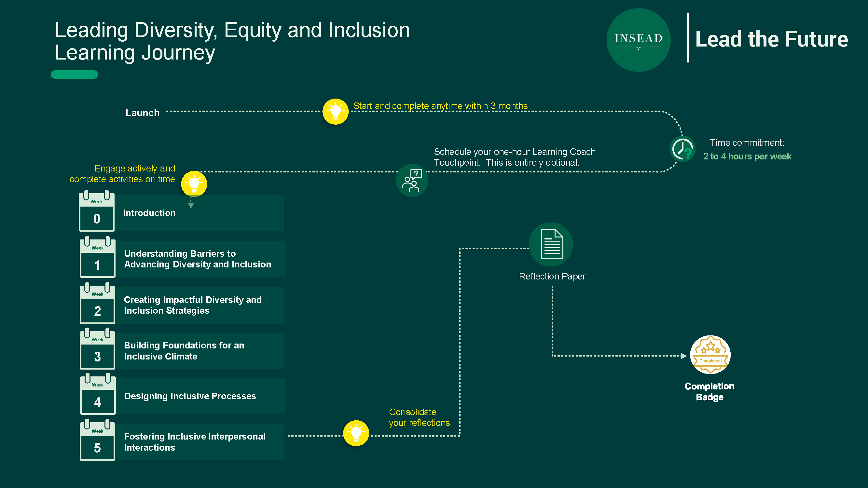Screen dimensions: 868x488
Task: Click the Lead the Future heading
Action: tap(772, 39)
